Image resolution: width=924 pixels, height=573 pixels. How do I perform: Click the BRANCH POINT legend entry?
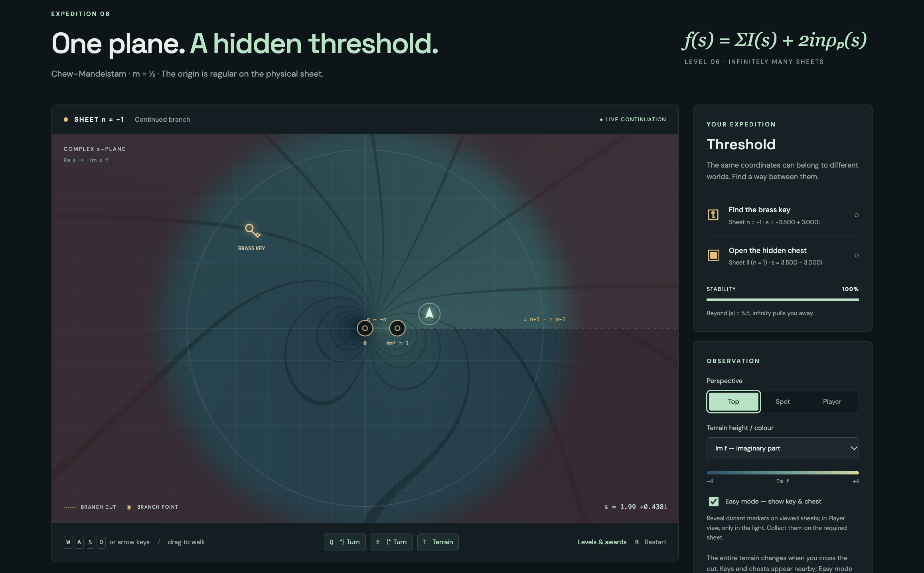tap(152, 507)
